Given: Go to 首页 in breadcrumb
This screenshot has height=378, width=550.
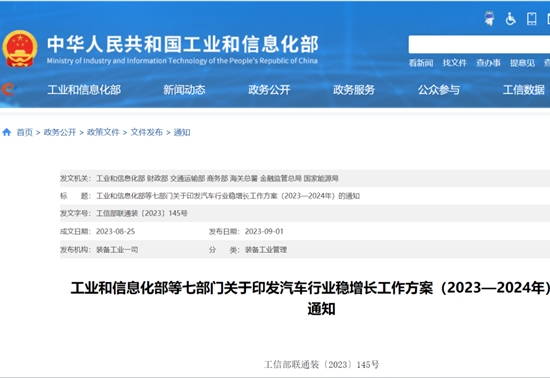Looking at the screenshot, I should click(25, 132).
